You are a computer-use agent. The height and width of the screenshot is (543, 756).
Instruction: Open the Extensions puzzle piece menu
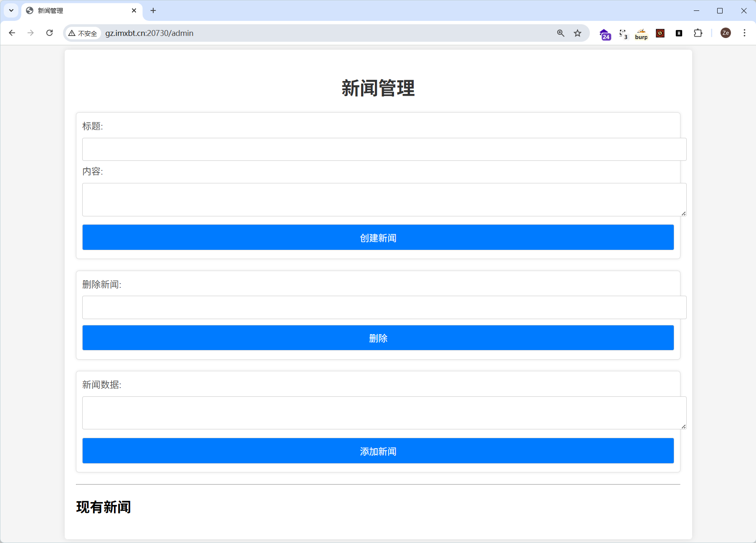(x=698, y=33)
